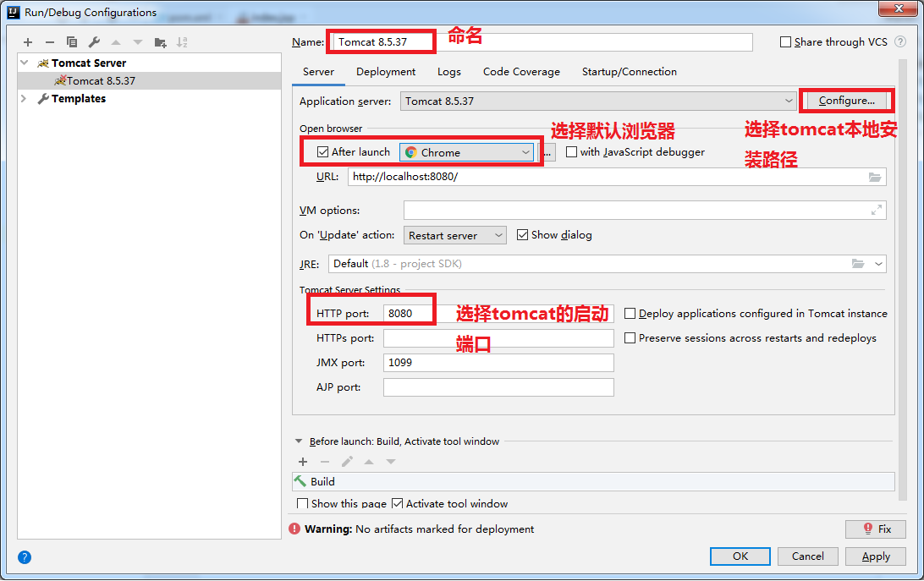Move Before launch task up
The width and height of the screenshot is (924, 581).
[x=369, y=462]
